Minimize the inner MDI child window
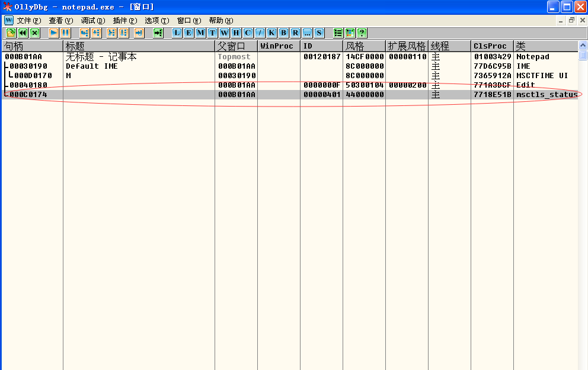 point(561,20)
